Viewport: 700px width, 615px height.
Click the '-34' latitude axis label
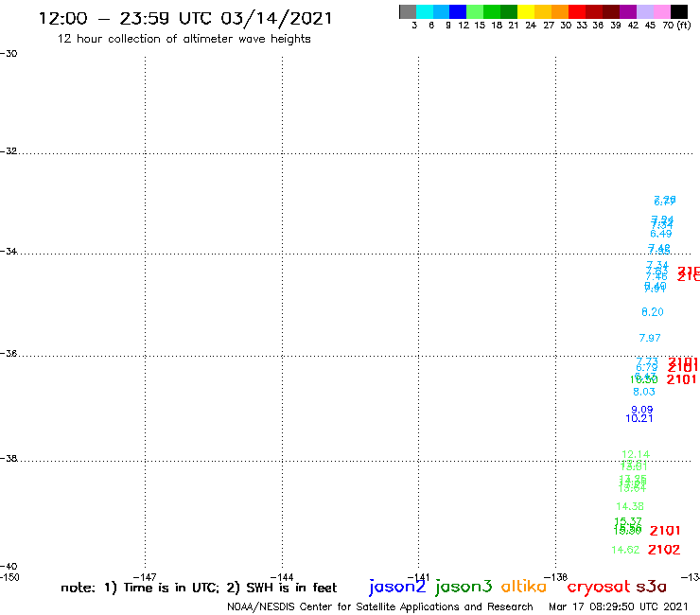[9, 251]
